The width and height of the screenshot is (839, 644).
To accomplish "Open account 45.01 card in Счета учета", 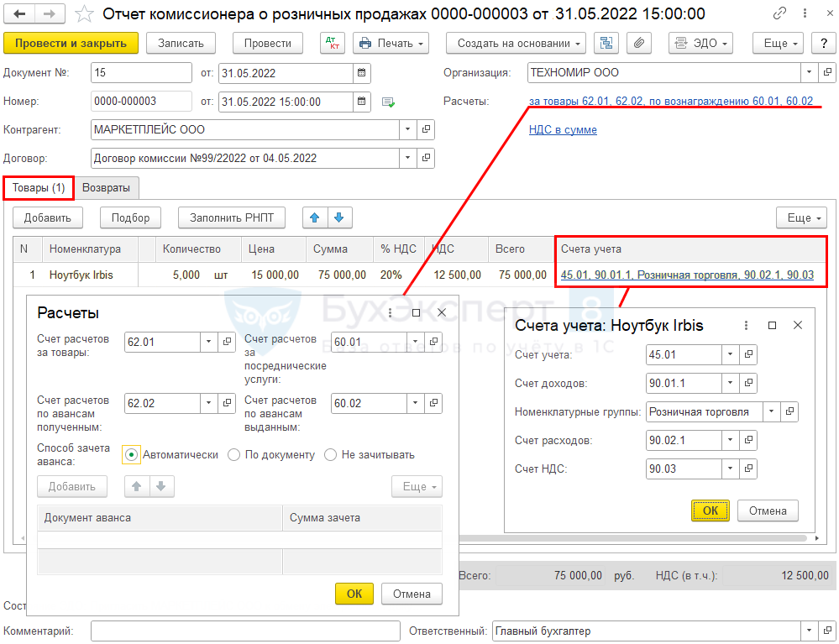I will (748, 354).
